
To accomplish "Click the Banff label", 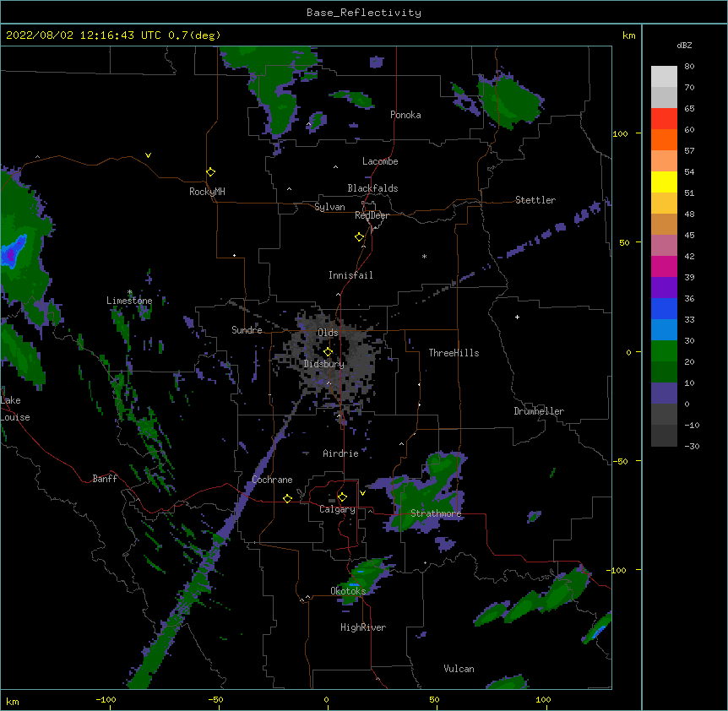I will tap(105, 479).
